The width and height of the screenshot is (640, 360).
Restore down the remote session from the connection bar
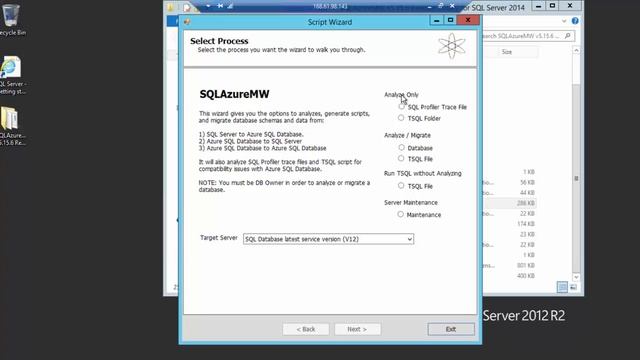(440, 6)
